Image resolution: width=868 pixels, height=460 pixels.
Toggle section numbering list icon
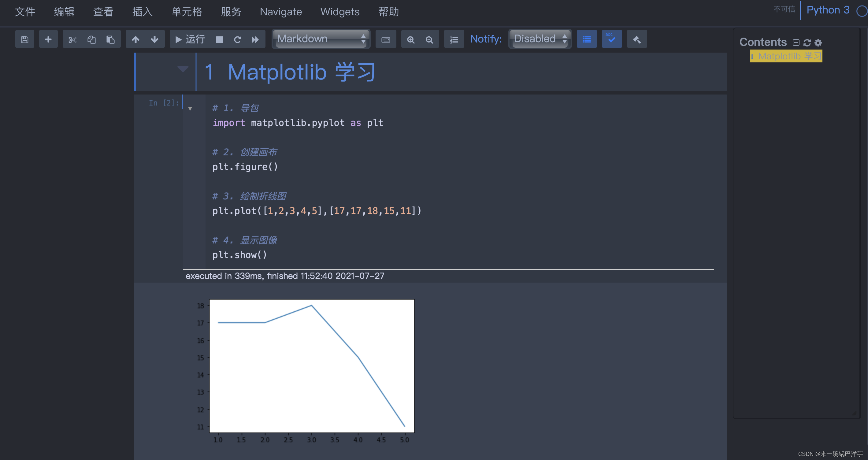454,39
